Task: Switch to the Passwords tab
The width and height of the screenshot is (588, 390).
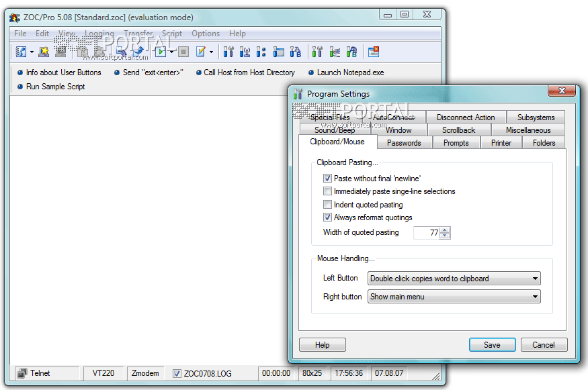Action: [x=405, y=143]
